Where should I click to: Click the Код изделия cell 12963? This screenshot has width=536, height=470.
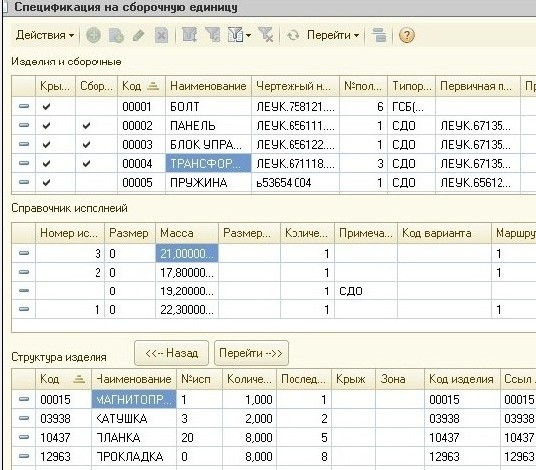tap(462, 456)
